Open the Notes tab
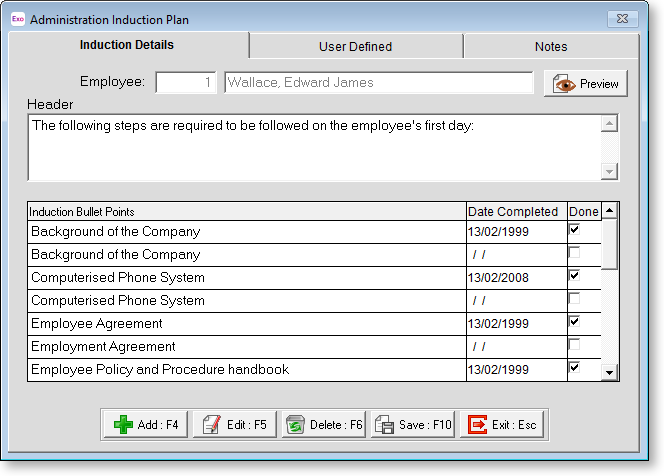Viewport: 664px width, 476px height. coord(550,46)
